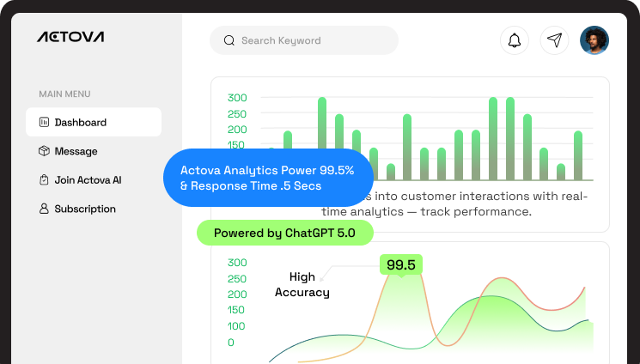This screenshot has height=364, width=640.
Task: Go to Join Actova AI page
Action: click(88, 180)
